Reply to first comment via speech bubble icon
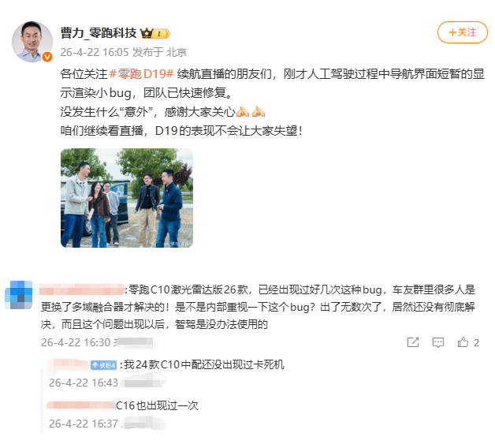 [x=438, y=342]
